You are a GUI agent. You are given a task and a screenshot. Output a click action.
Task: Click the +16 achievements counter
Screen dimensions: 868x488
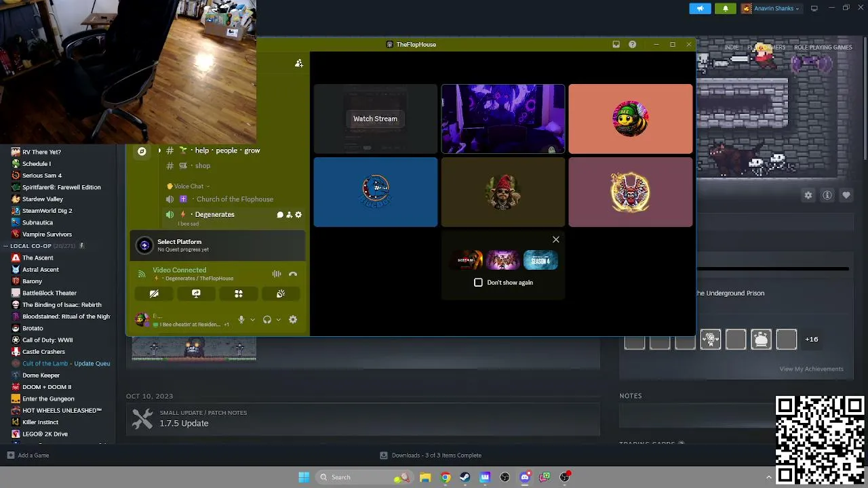pyautogui.click(x=811, y=339)
